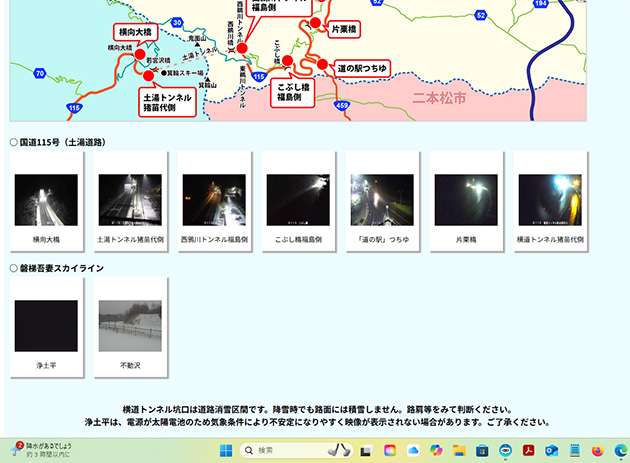Screen dimensions: 630x463
Task: Click the red marker beside 片栗橋
Action: click(315, 23)
